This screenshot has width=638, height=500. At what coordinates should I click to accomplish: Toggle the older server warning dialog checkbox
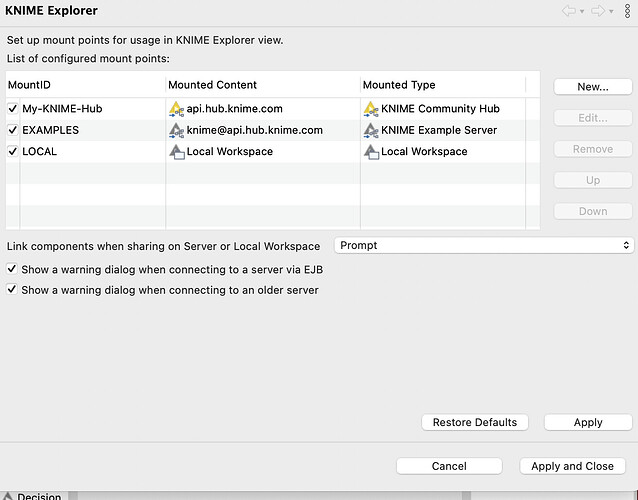coord(12,290)
